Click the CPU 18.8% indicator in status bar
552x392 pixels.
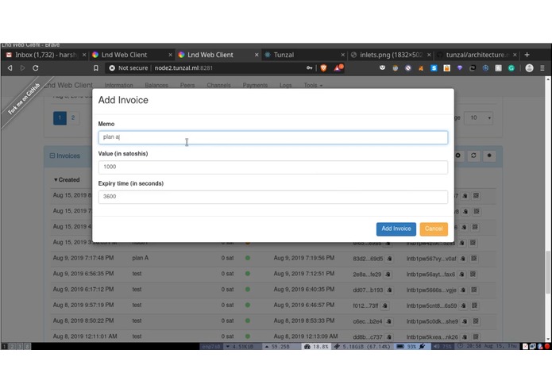pyautogui.click(x=316, y=346)
